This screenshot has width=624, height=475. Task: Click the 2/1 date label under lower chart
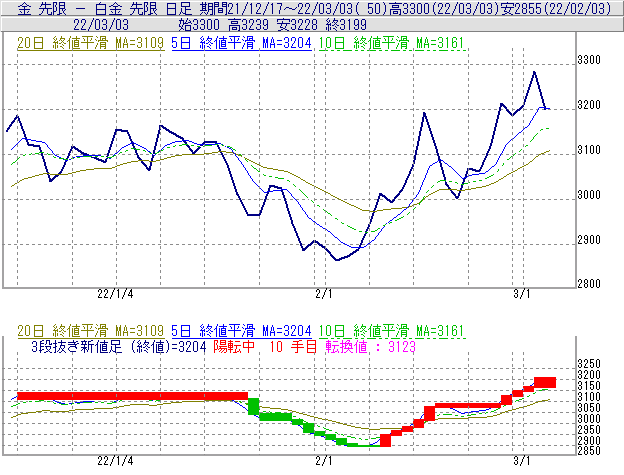click(324, 461)
